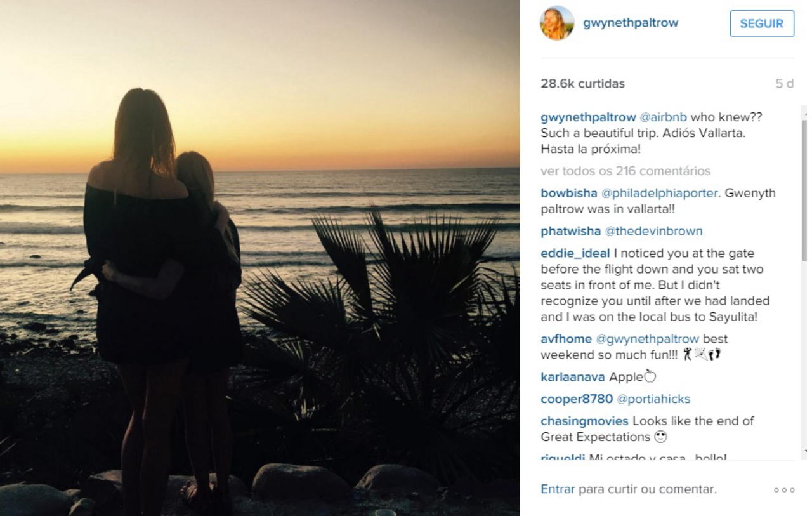
Task: Open the cooper8780 commenter profile
Action: tap(577, 399)
